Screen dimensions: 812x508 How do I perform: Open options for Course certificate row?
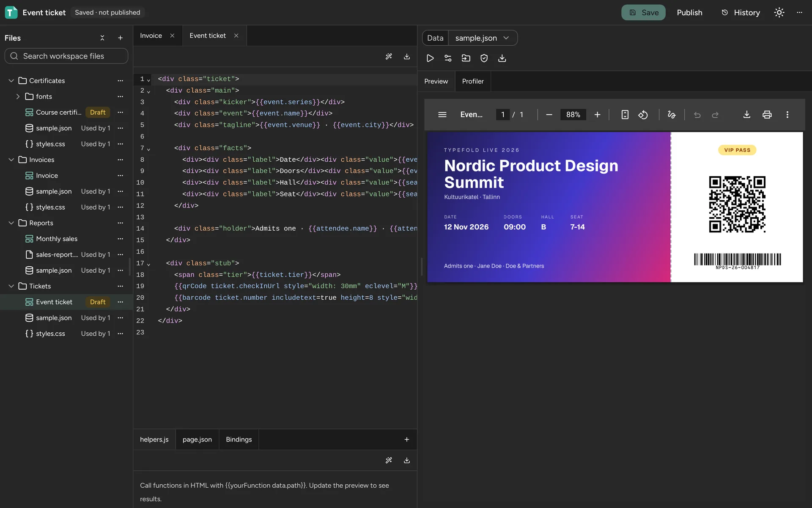pyautogui.click(x=120, y=112)
